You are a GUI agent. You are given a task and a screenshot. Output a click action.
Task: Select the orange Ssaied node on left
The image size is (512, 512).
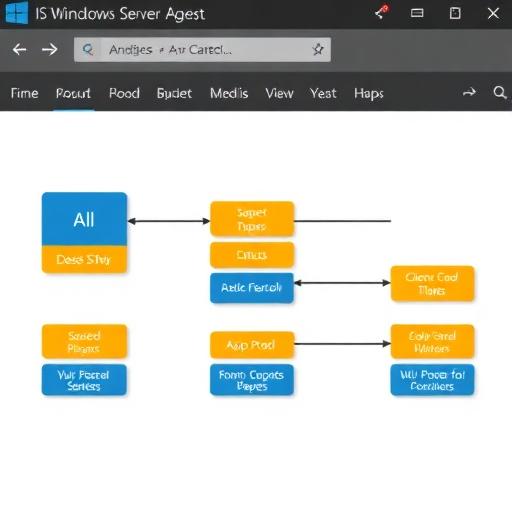point(84,341)
